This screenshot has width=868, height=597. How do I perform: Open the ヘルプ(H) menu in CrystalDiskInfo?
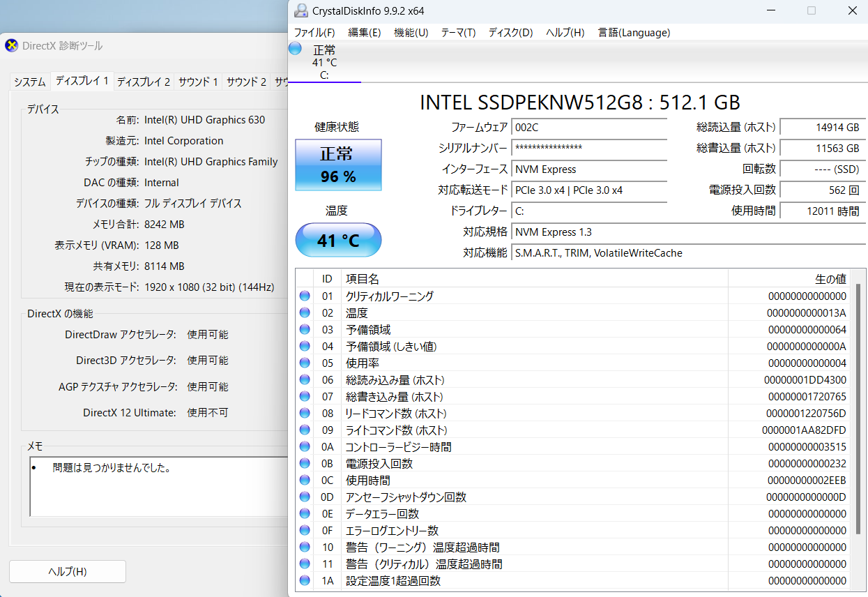(565, 32)
